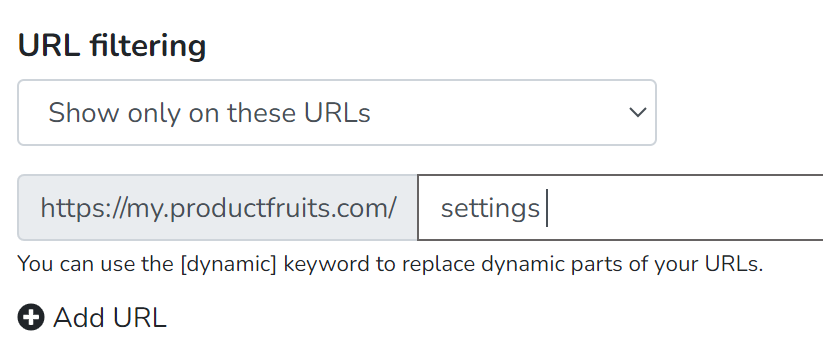Image resolution: width=823 pixels, height=360 pixels.
Task: Add another URL row with the plus icon
Action: tap(31, 317)
